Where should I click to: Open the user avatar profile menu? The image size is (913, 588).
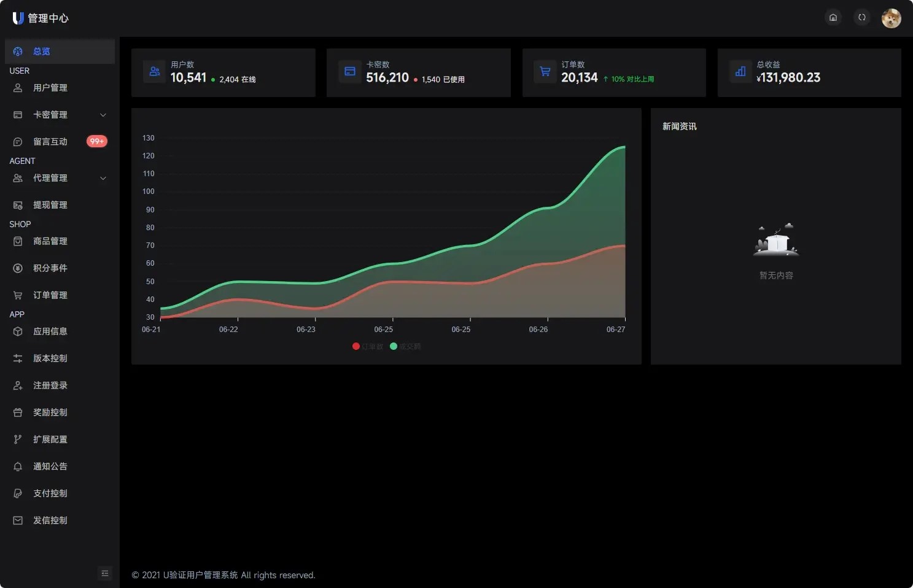coord(891,18)
